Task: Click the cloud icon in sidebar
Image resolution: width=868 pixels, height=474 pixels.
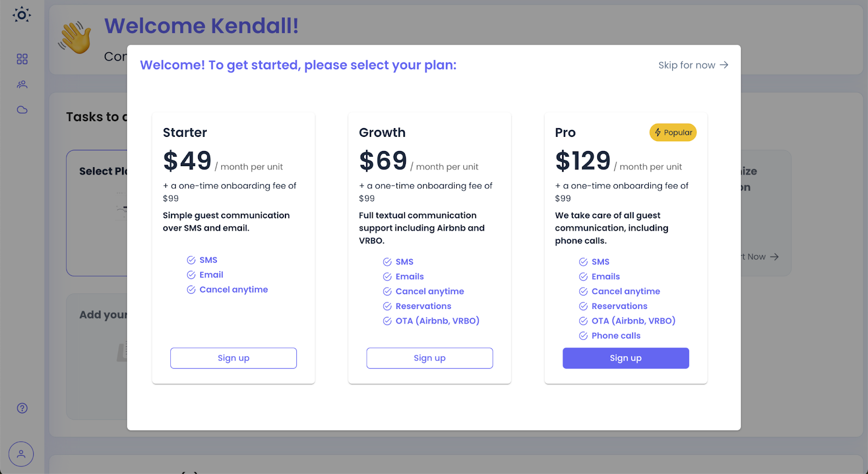Action: click(x=22, y=110)
